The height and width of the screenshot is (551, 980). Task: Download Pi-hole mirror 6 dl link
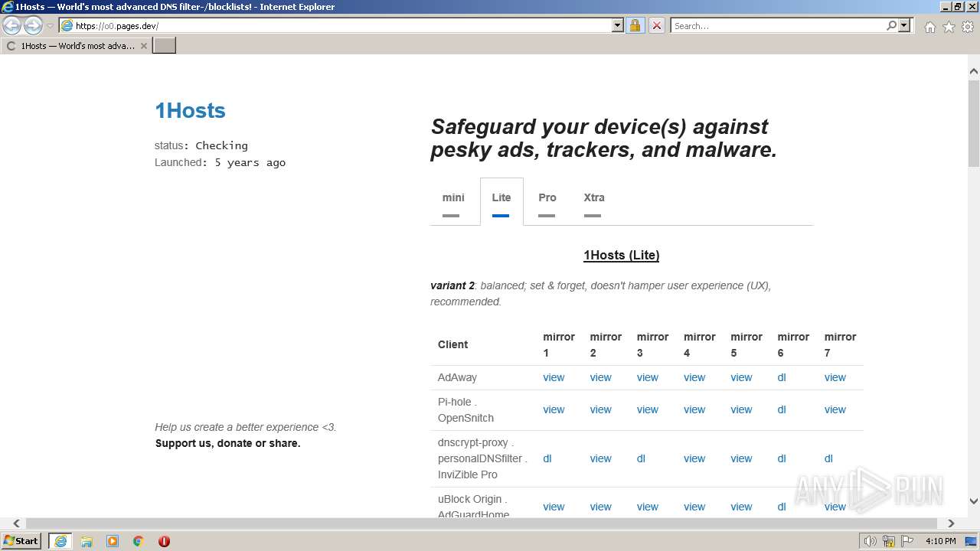782,409
